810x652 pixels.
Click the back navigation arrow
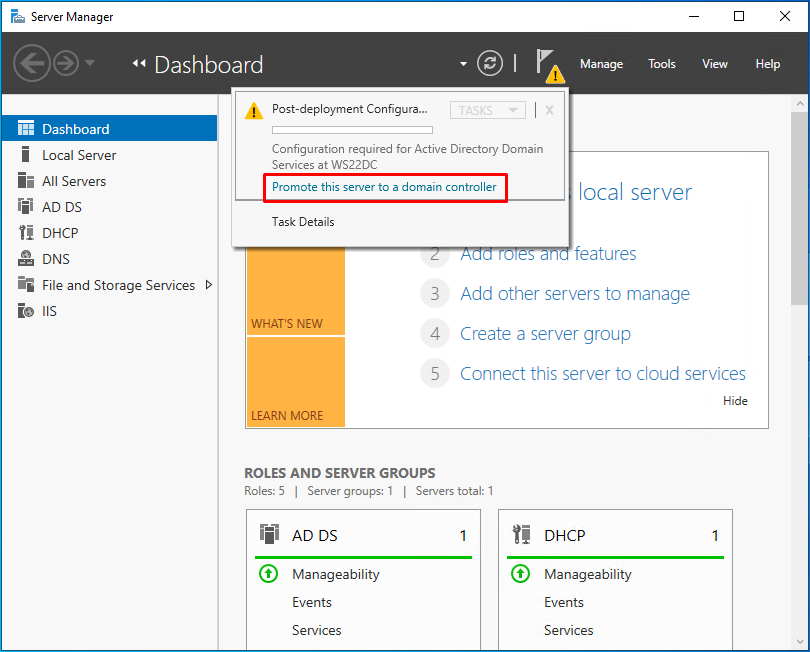tap(32, 63)
